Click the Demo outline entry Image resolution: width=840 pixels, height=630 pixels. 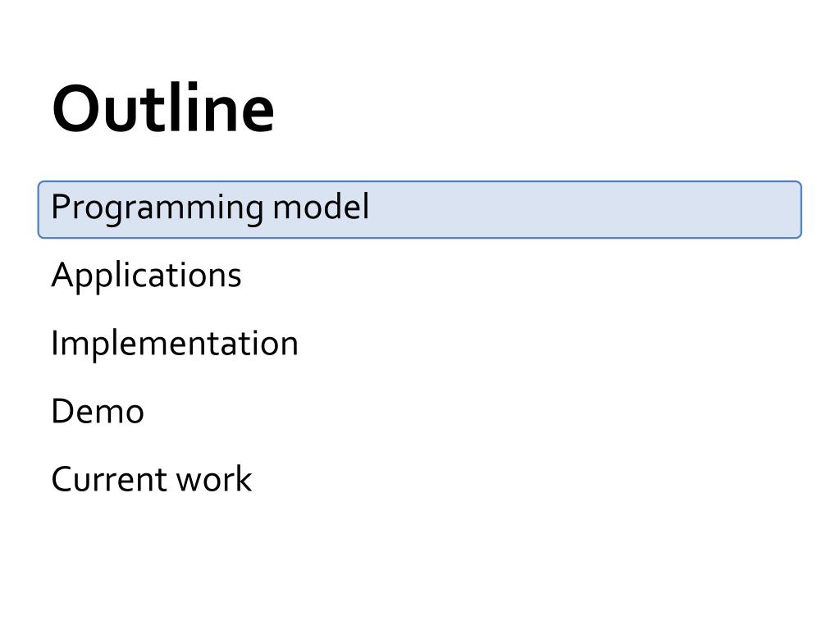[x=98, y=411]
